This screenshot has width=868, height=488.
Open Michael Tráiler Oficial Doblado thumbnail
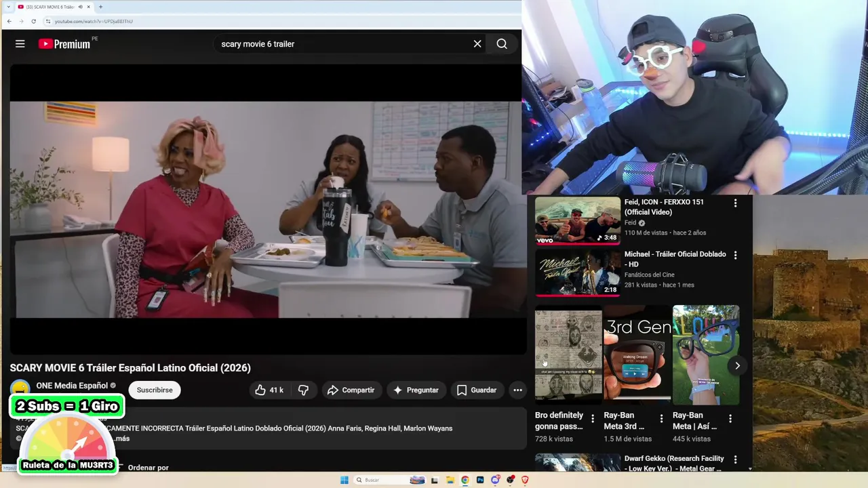(x=578, y=272)
